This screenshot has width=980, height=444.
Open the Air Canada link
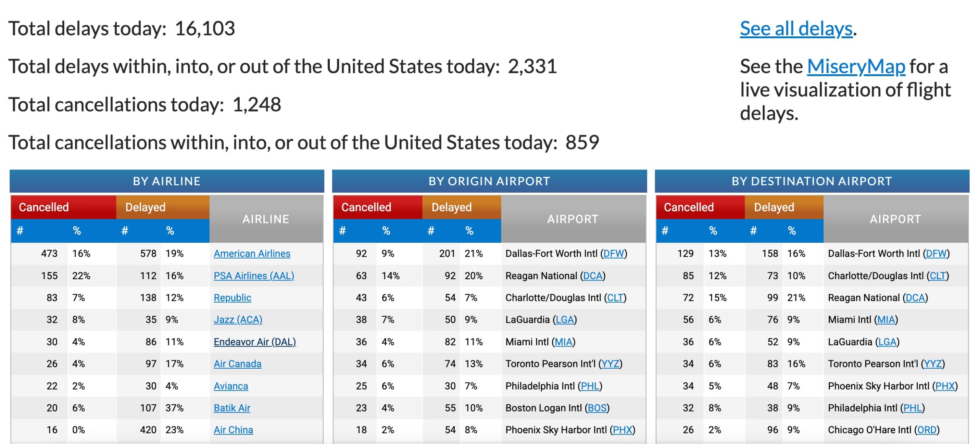coord(237,364)
